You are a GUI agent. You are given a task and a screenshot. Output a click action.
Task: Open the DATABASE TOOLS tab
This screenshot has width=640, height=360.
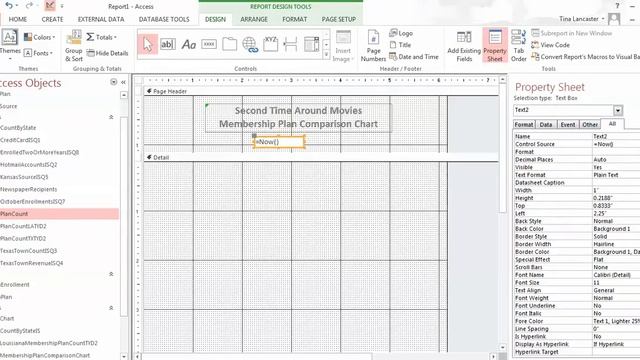164,19
